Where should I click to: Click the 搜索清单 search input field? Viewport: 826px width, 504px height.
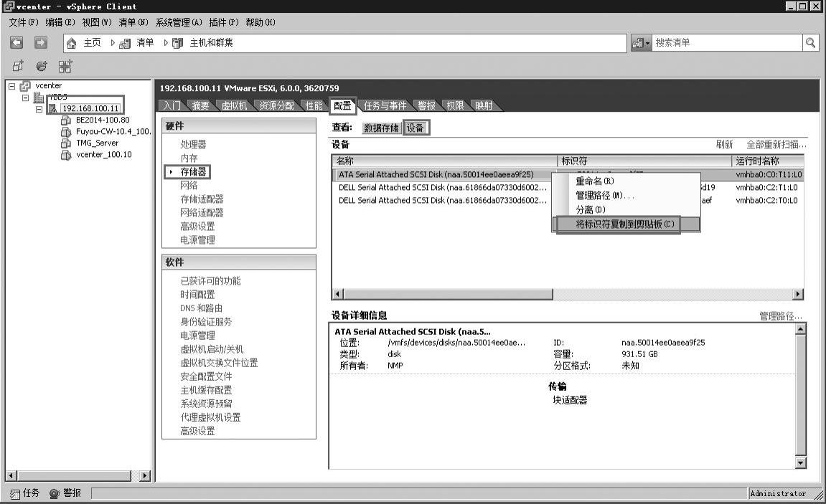728,42
